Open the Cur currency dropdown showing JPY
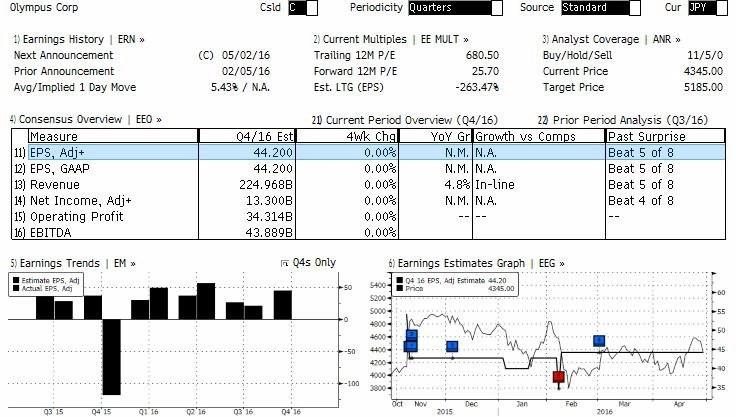 coord(708,8)
